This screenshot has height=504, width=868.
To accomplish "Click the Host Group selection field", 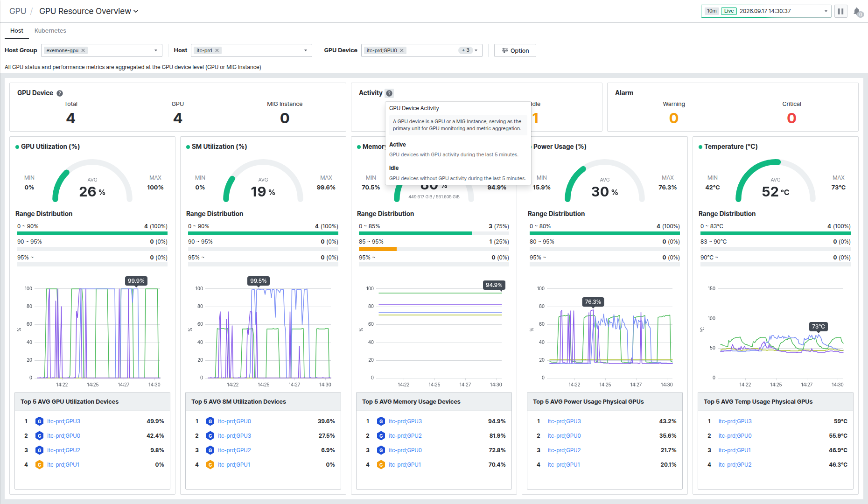I will coord(102,50).
